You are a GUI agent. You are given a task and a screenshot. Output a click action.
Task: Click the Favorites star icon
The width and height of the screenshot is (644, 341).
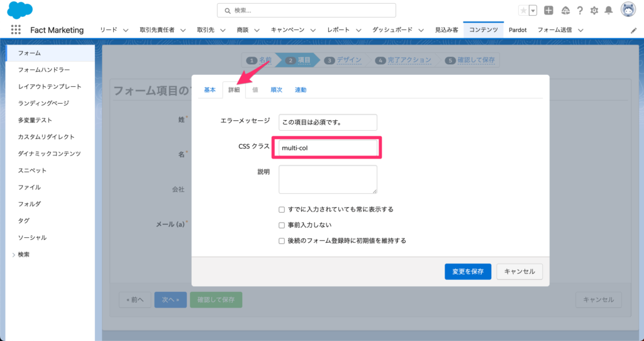click(x=523, y=11)
